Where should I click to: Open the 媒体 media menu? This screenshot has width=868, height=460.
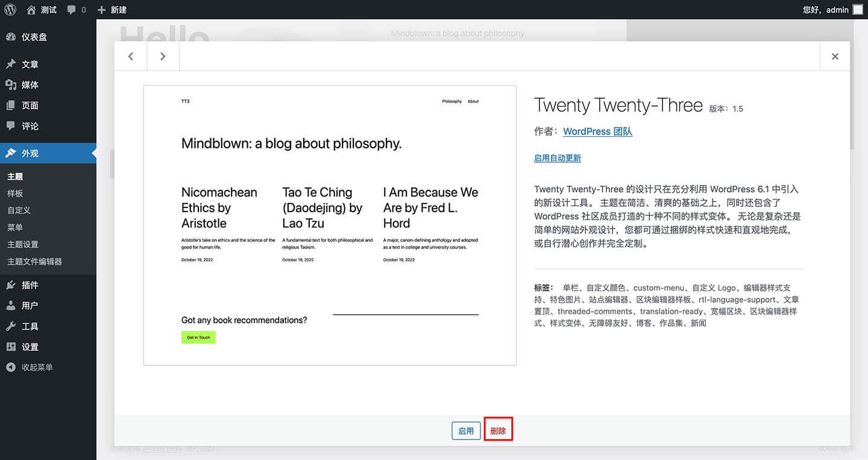(48, 85)
